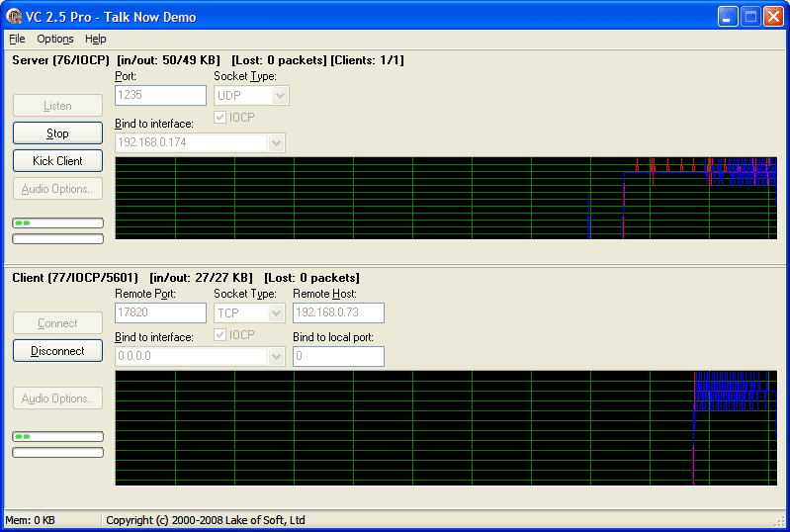Click the server 'Clients: 1/1' status text
The height and width of the screenshot is (532, 790).
367,60
